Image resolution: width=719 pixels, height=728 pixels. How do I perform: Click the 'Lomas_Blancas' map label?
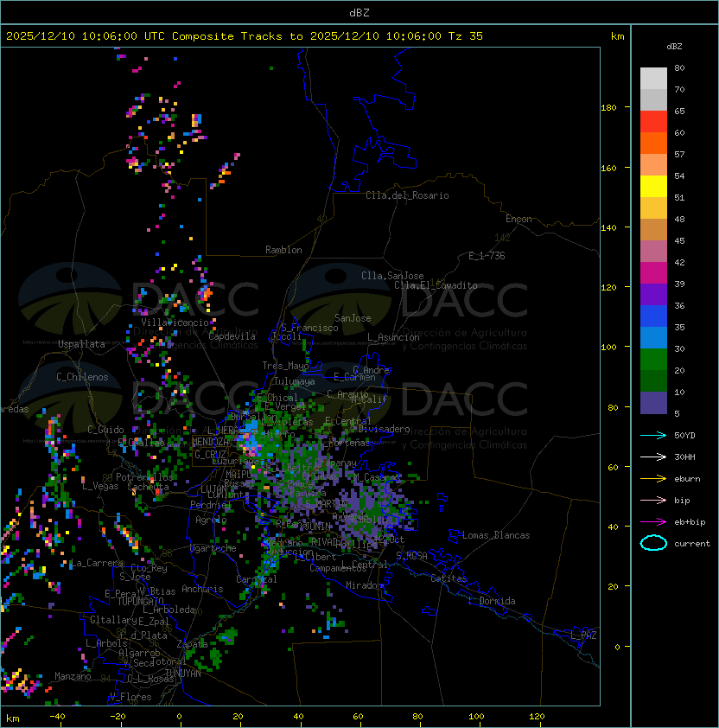coord(496,535)
